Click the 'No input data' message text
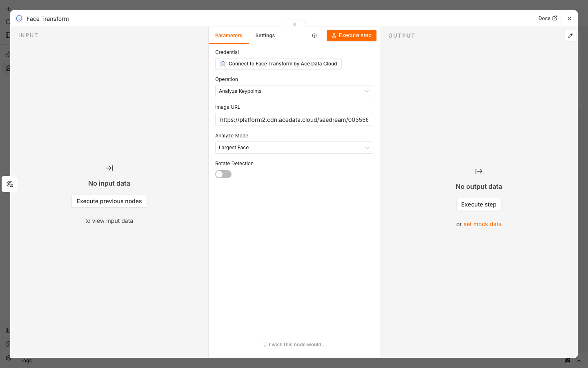Screen dimensions: 588x368 tap(109, 183)
